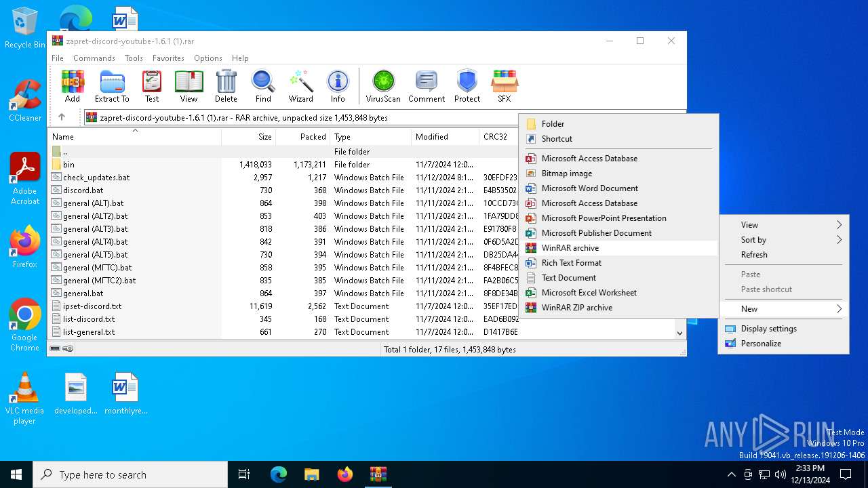Screen dimensions: 868x488
Task: Choose Personalize in context menu
Action: (784, 344)
